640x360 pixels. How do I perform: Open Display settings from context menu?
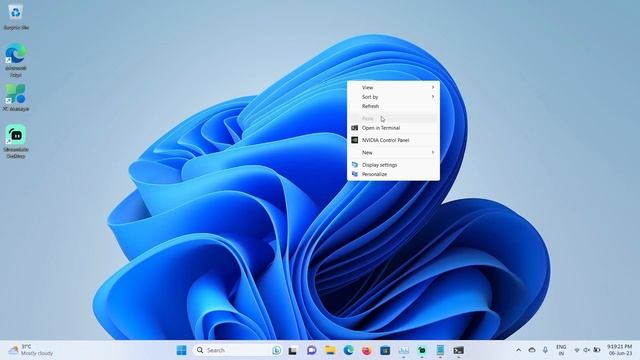tap(393, 165)
